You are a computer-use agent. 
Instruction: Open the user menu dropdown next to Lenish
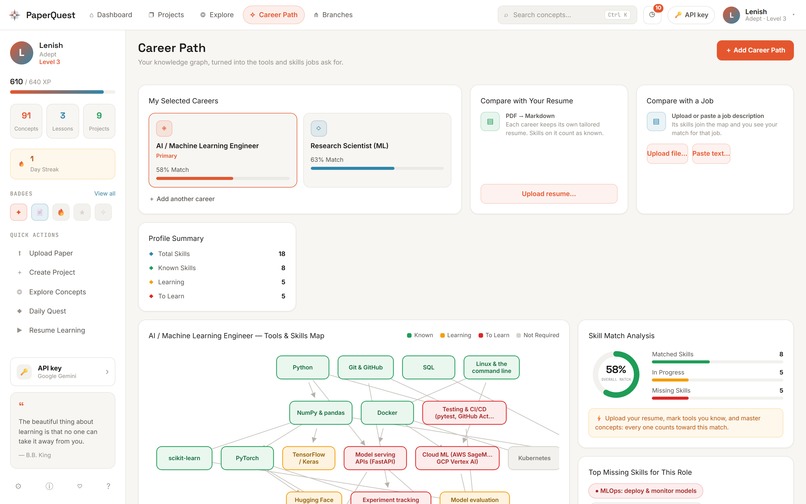[793, 15]
